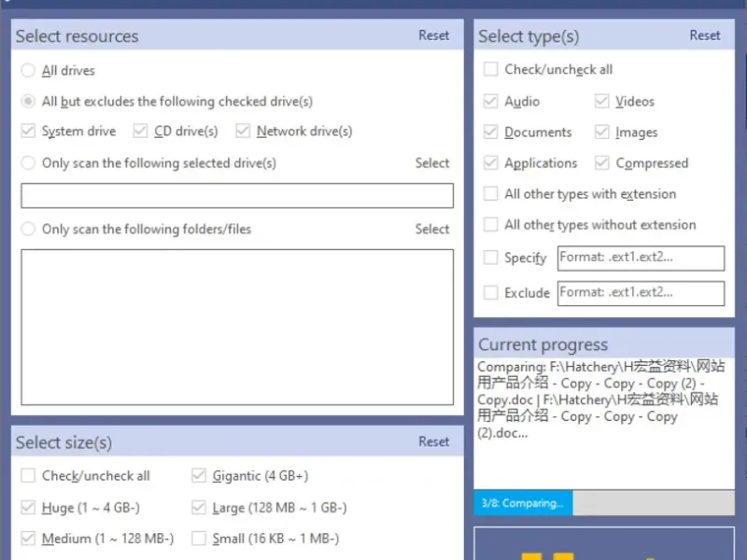
Task: Uncheck the Compressed file type
Action: (x=602, y=162)
